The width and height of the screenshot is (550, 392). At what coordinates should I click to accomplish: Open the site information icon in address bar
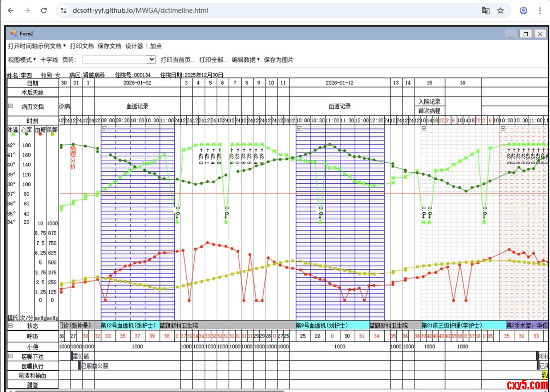coord(64,11)
